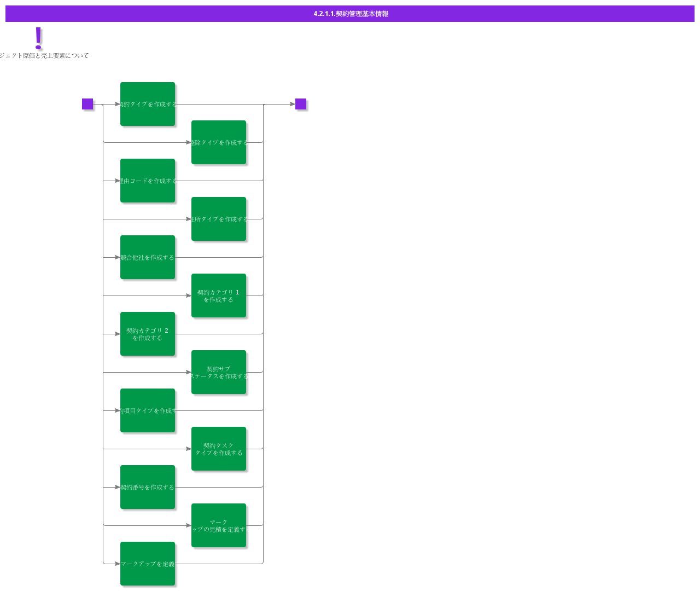This screenshot has height=591, width=700.
Task: Click the purple exclamation mark icon
Action: 38,38
